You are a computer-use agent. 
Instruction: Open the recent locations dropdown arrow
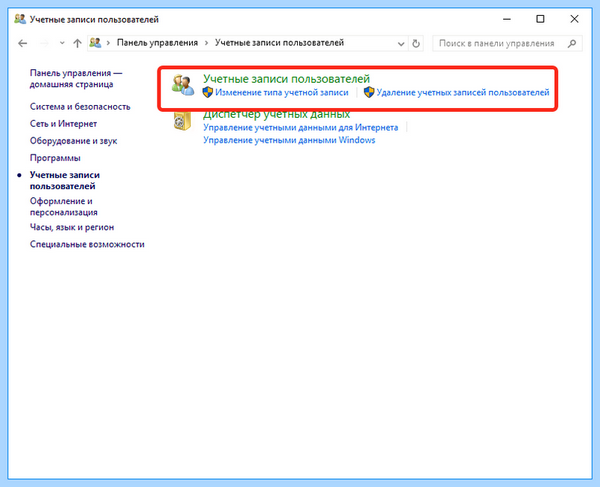(62, 43)
